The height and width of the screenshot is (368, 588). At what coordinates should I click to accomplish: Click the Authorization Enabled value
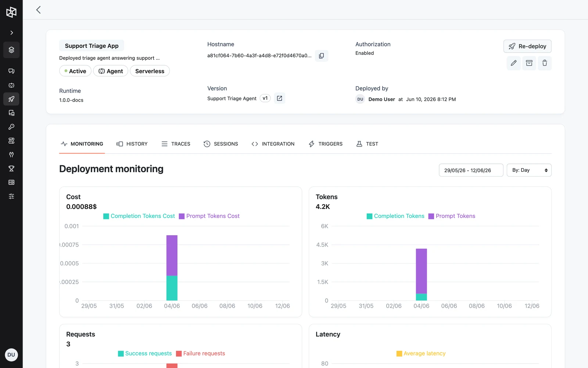[365, 53]
